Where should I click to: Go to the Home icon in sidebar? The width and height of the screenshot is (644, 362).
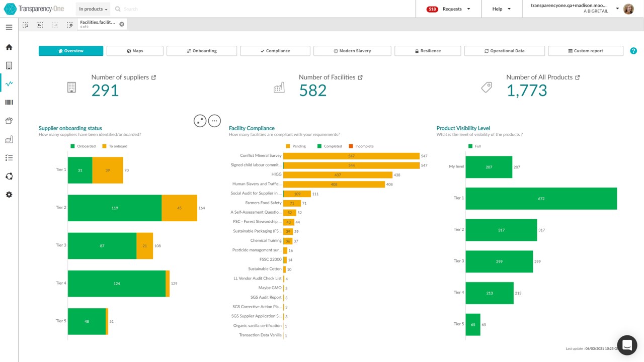click(x=9, y=47)
